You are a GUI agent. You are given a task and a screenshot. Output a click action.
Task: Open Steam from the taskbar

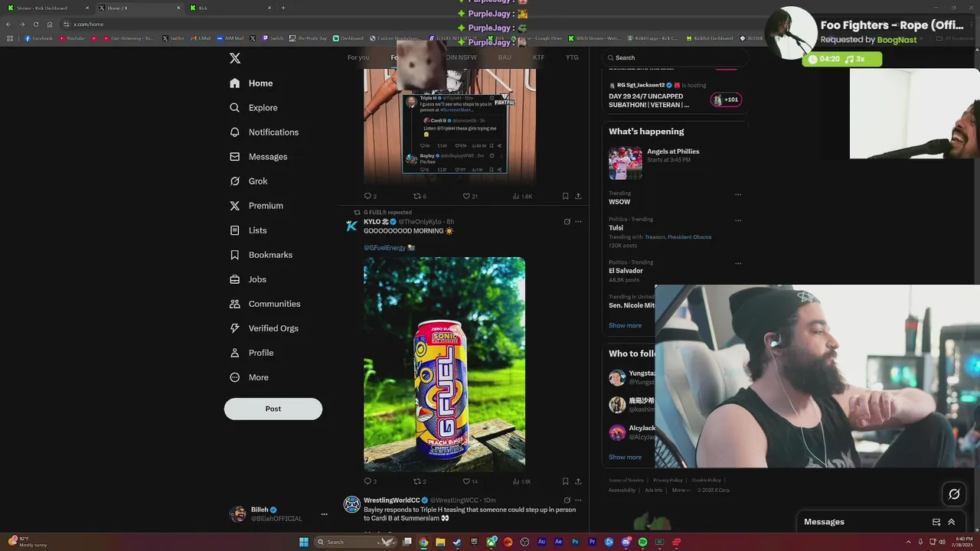(x=457, y=542)
